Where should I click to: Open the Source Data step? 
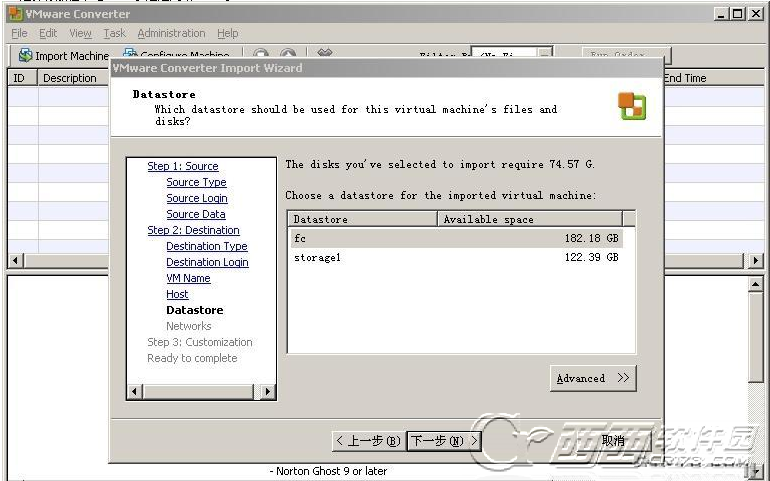(x=196, y=214)
